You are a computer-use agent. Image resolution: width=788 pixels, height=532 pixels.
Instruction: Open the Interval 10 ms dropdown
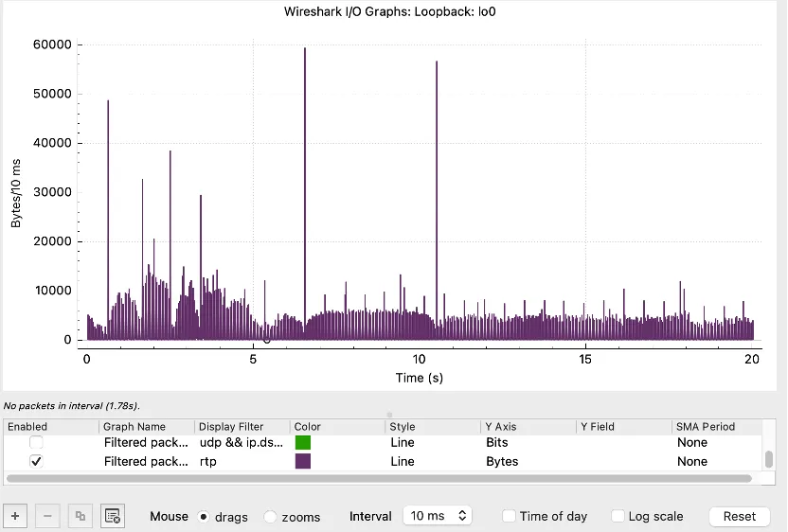click(x=438, y=516)
